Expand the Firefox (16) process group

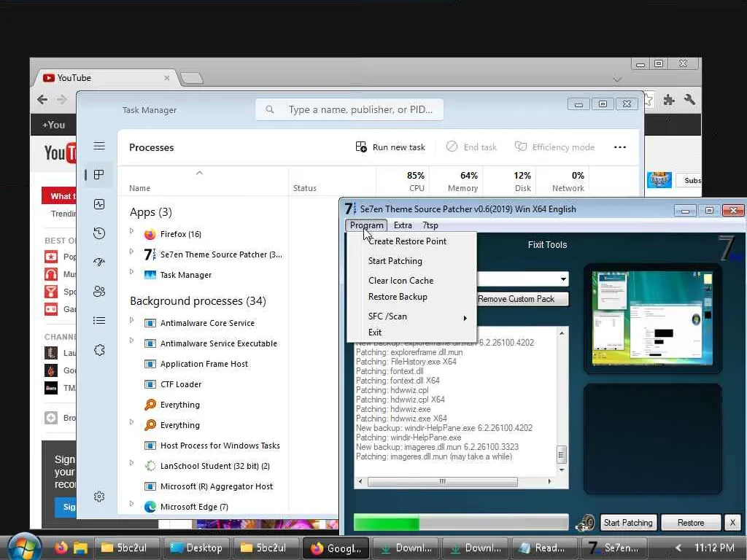point(132,231)
